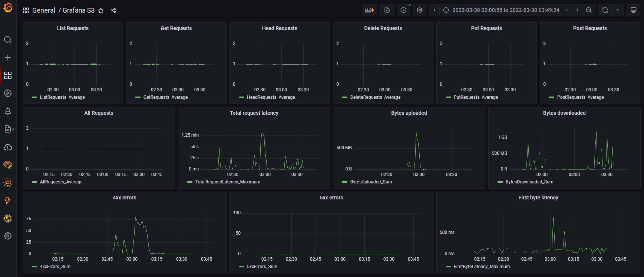This screenshot has height=277, width=644.
Task: Open the Dashboards grid icon in sidebar
Action: [x=8, y=75]
